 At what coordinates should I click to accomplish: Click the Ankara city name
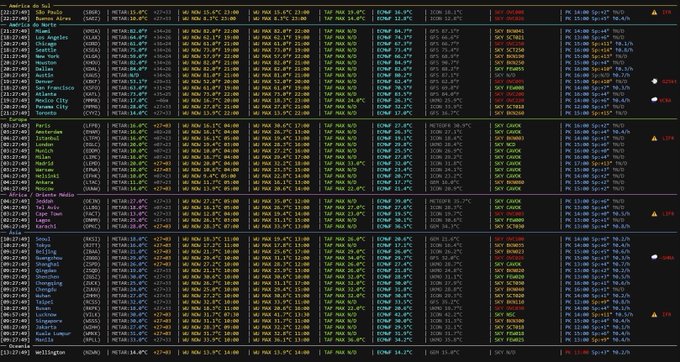pos(44,183)
